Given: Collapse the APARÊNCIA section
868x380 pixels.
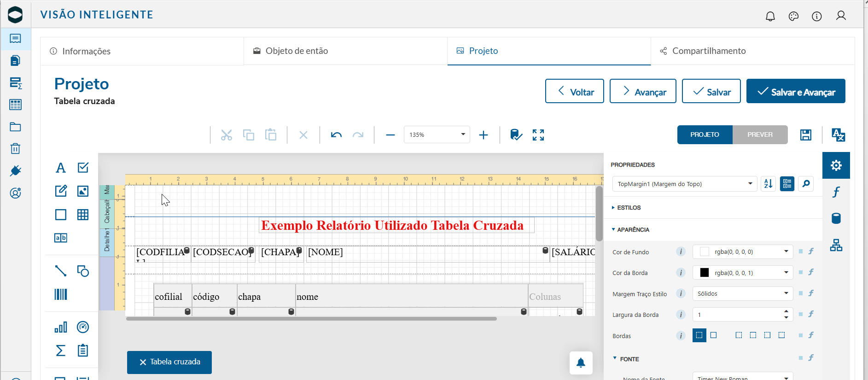Looking at the screenshot, I should [630, 229].
